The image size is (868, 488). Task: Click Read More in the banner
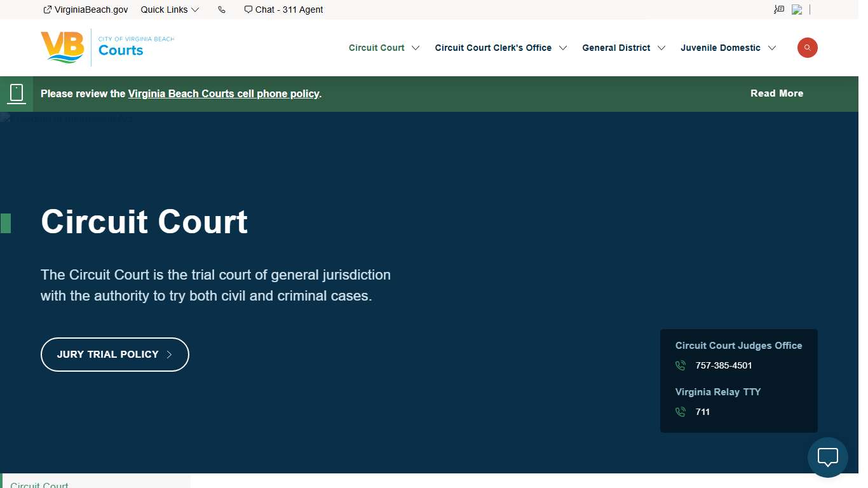point(776,93)
